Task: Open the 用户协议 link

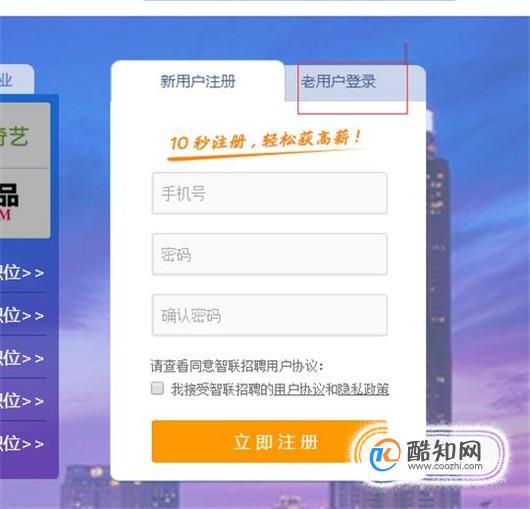Action: 299,389
